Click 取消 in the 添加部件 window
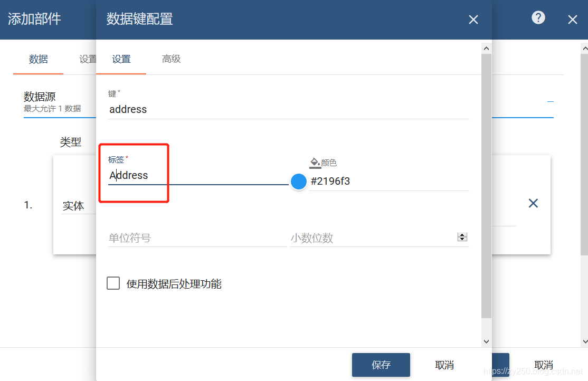588x381 pixels. pos(543,365)
